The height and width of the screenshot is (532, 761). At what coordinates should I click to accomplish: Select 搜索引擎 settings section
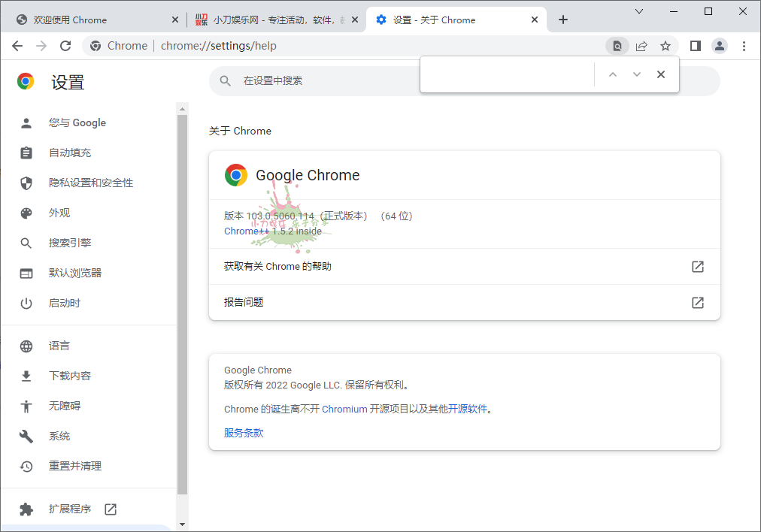click(x=70, y=243)
